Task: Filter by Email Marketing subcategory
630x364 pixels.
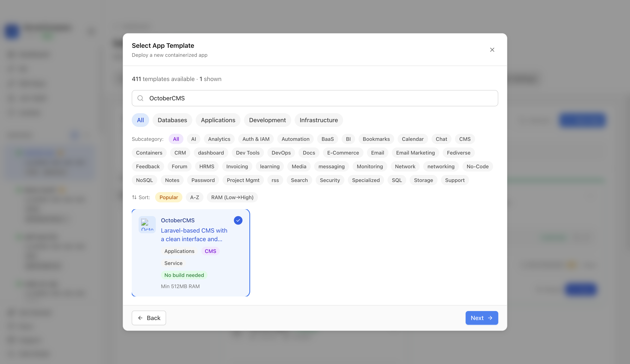Action: (415, 153)
